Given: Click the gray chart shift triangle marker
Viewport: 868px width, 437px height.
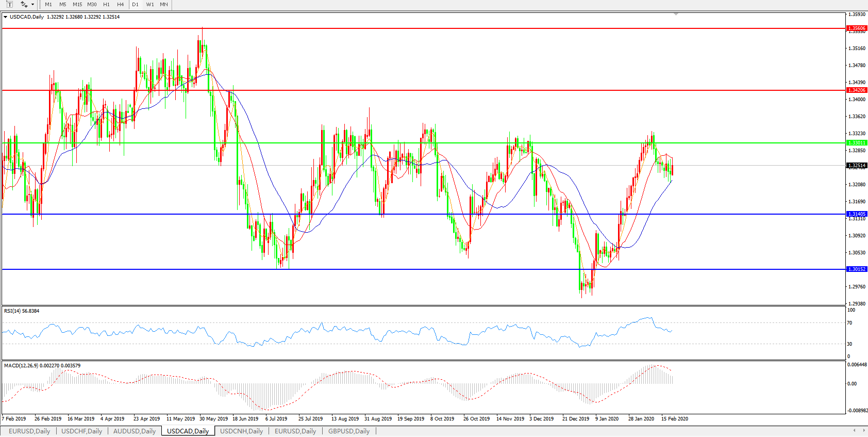Looking at the screenshot, I should (x=676, y=14).
